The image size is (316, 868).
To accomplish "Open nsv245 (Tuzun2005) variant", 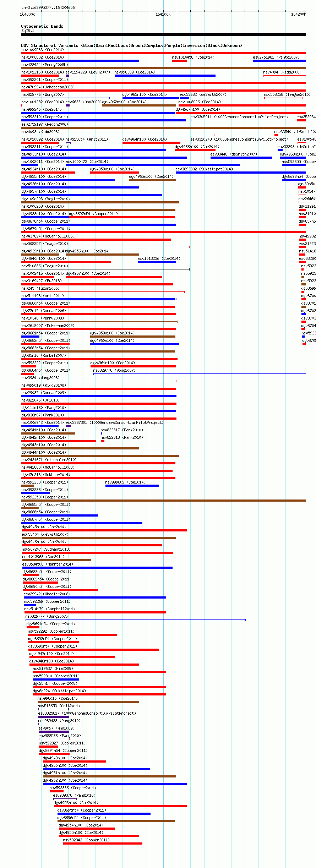I will pyautogui.click(x=40, y=288).
